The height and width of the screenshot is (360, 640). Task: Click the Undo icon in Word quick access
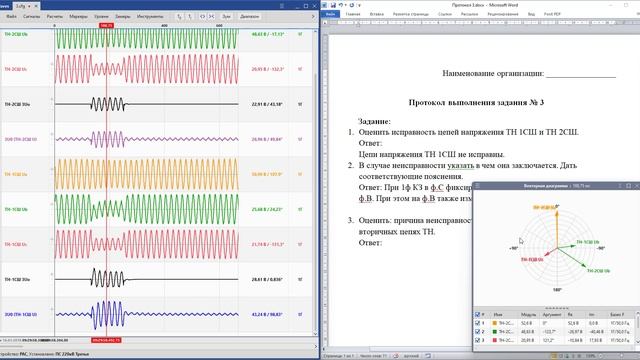coord(340,5)
